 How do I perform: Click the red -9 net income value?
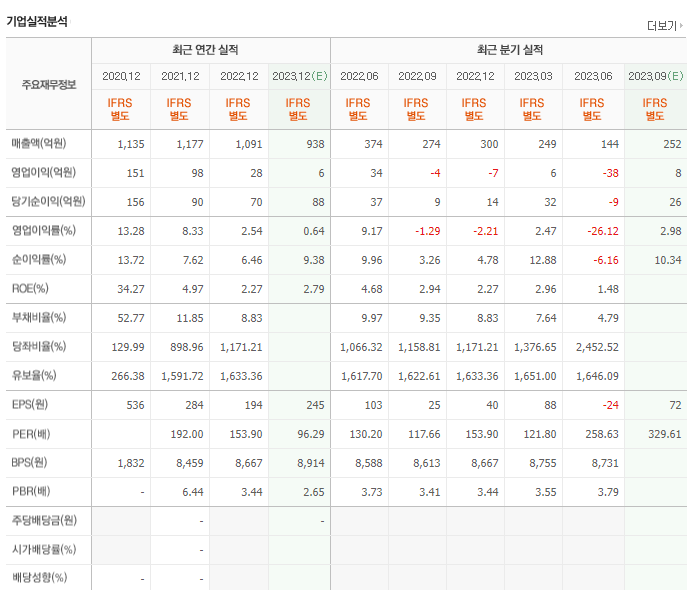tap(614, 203)
